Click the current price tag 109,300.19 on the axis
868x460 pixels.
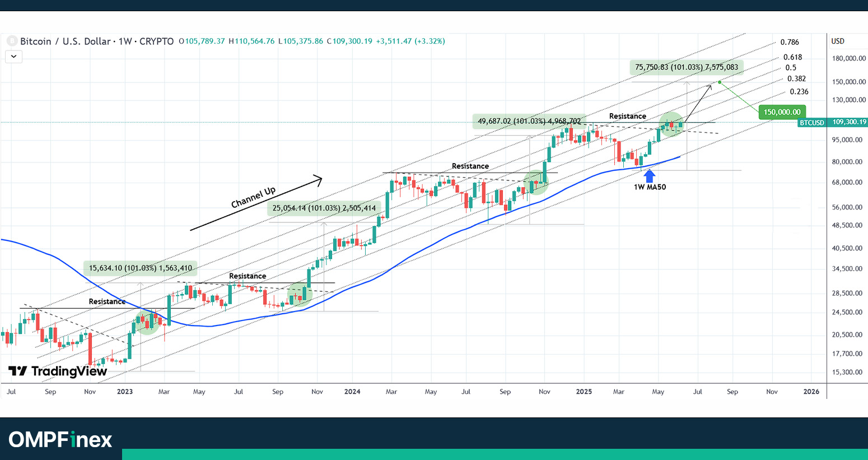coord(849,122)
